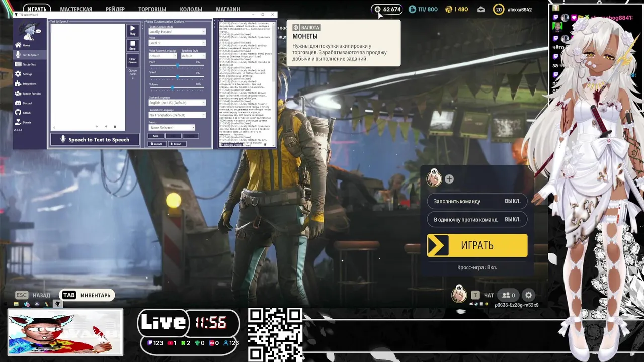Viewport: 644px width, 362px height.
Task: Click TTS Voice Wizard taskbar icon
Action: click(x=57, y=304)
